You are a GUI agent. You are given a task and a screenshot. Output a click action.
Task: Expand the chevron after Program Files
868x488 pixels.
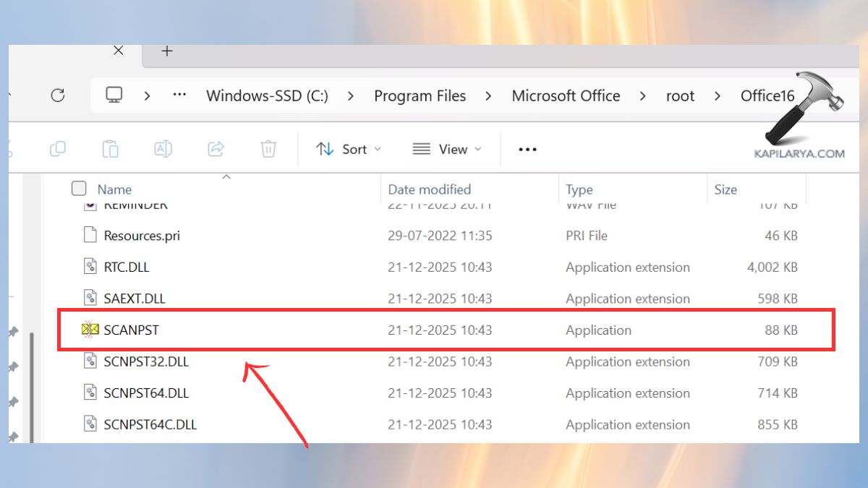tap(489, 96)
